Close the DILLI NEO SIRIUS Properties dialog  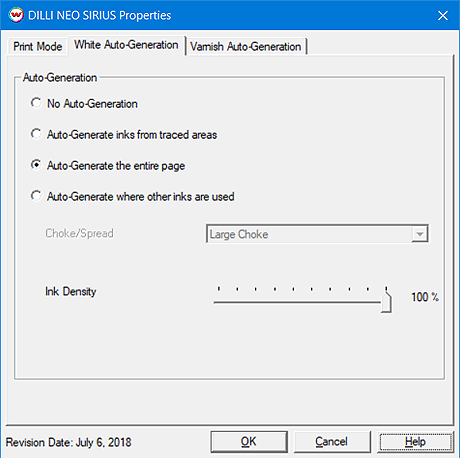point(443,15)
